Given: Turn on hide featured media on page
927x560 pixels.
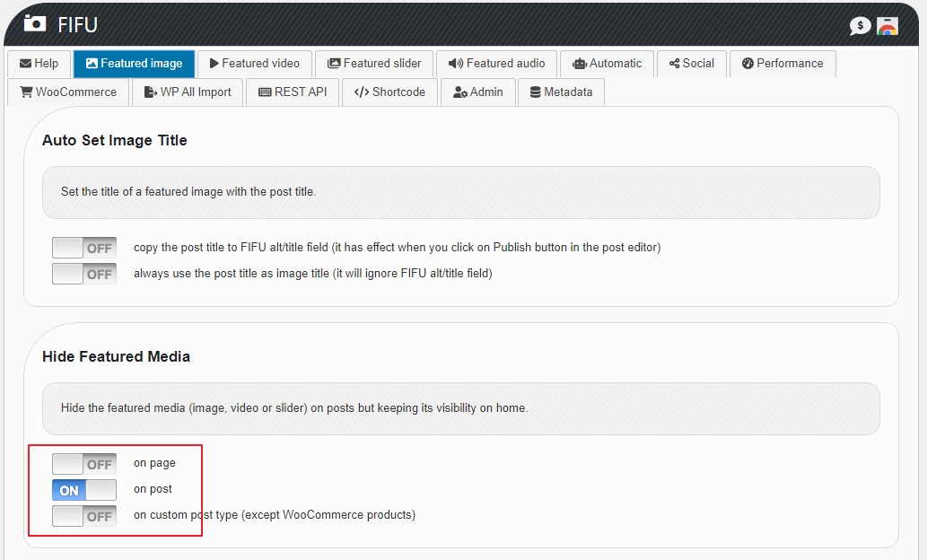Looking at the screenshot, I should pyautogui.click(x=84, y=464).
